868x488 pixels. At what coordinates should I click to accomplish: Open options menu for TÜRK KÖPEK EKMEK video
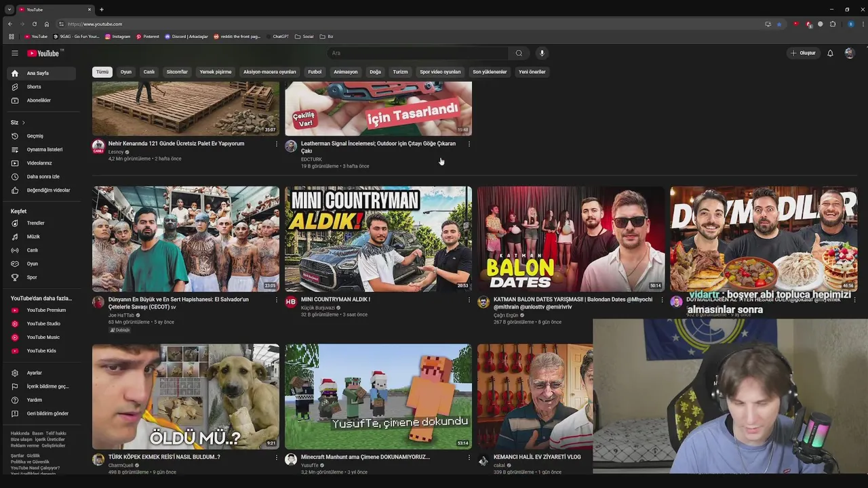[x=276, y=457]
